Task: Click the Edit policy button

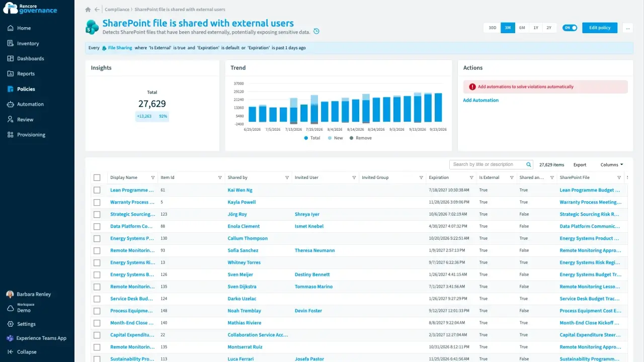Action: (600, 28)
